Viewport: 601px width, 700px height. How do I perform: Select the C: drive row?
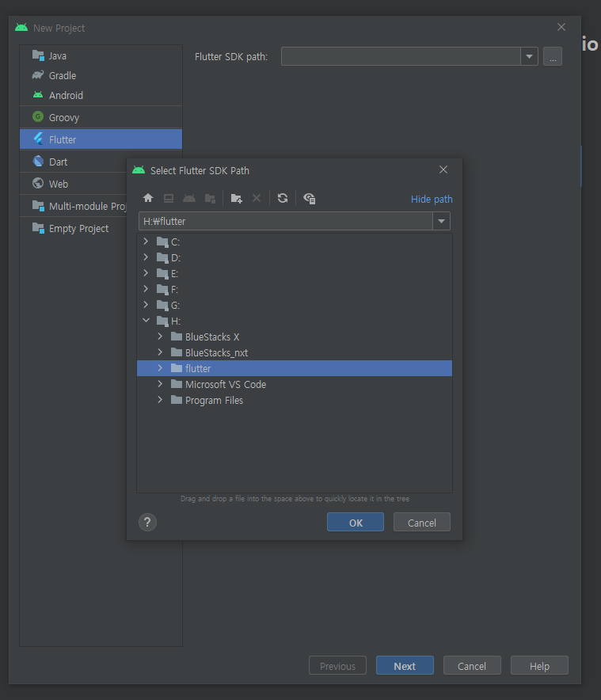pyautogui.click(x=295, y=242)
